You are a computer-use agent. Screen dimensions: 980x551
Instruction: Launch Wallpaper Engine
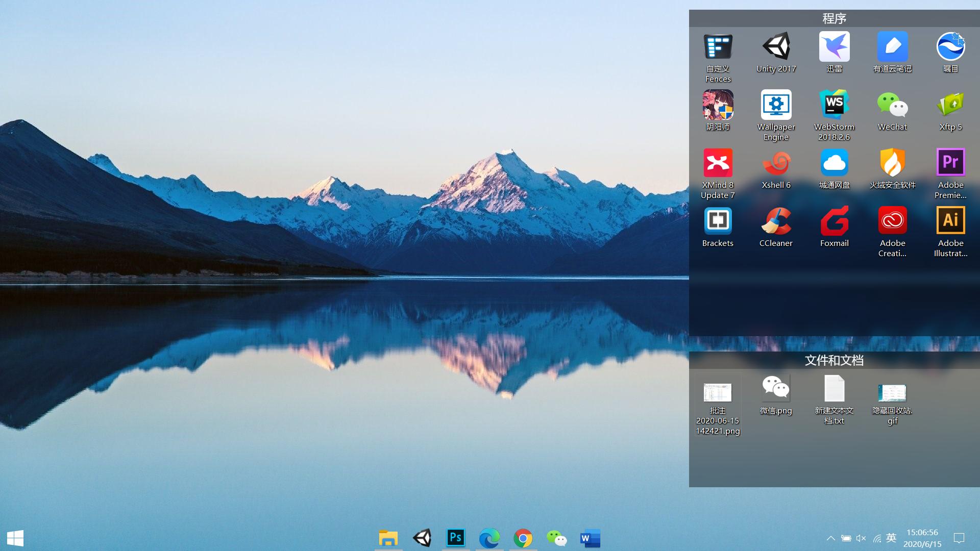pos(776,106)
